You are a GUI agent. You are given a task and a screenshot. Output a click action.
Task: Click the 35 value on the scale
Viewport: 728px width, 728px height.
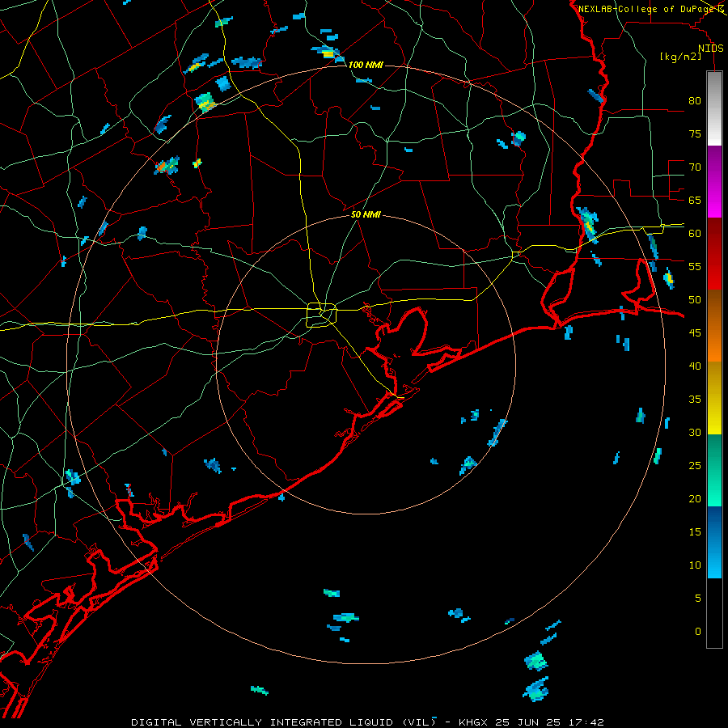click(x=695, y=400)
